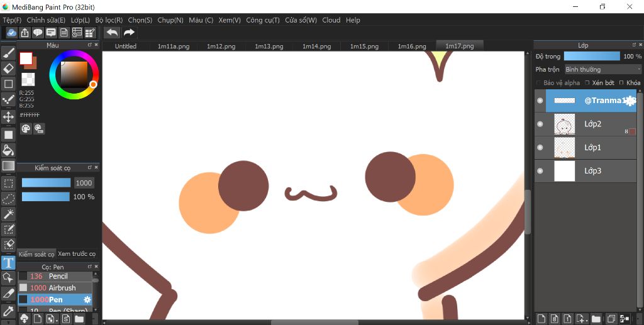Select the Bucket fill tool
The image size is (644, 325).
(8, 150)
